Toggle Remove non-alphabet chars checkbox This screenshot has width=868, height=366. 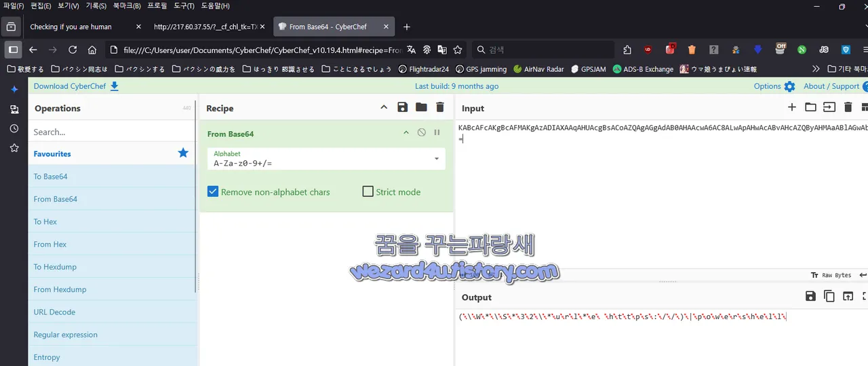[x=213, y=191]
